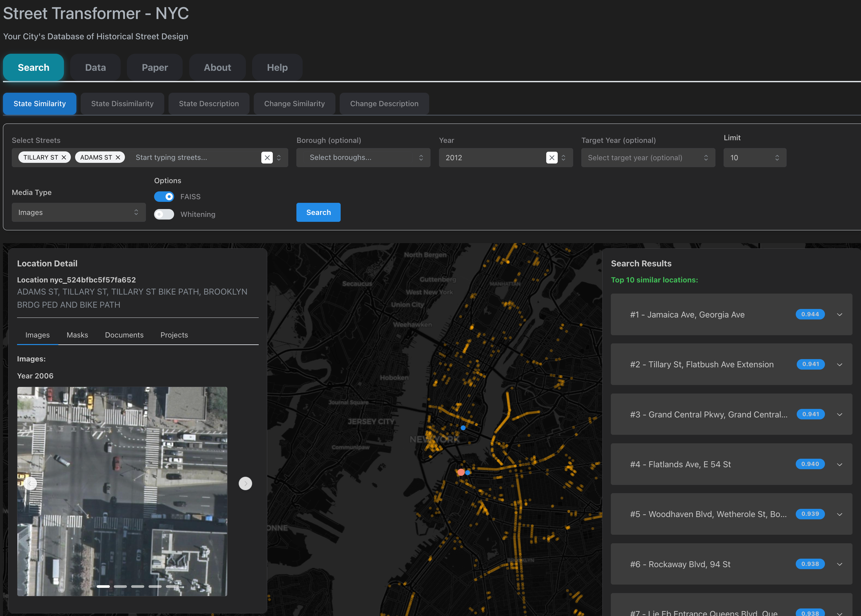
Task: Select the State Similarity tab
Action: click(39, 104)
